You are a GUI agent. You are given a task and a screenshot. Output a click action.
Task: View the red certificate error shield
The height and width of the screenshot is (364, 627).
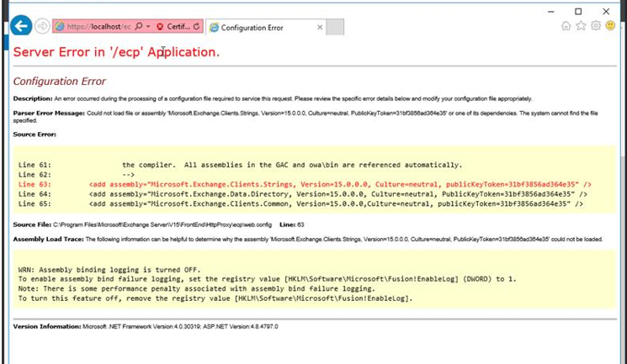coord(160,27)
